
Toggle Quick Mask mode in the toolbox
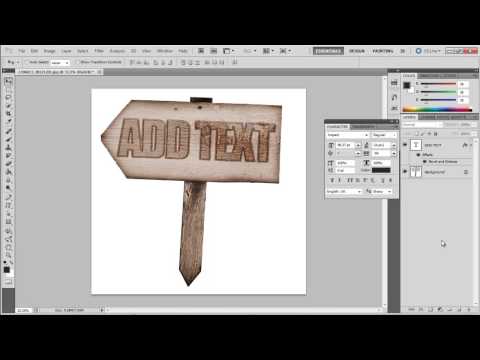click(9, 282)
